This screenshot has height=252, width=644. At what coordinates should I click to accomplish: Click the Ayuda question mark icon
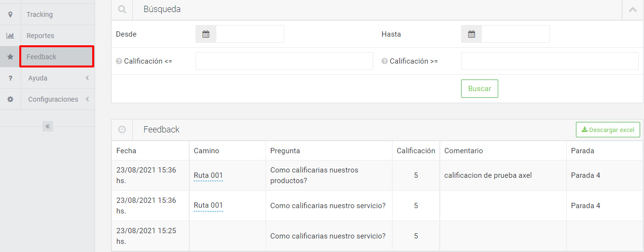pyautogui.click(x=10, y=78)
